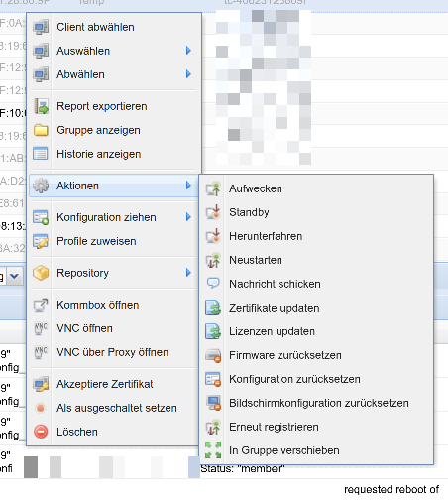Viewport: 448px width, 502px height.
Task: Click the red Löschen delete icon
Action: pos(41,432)
